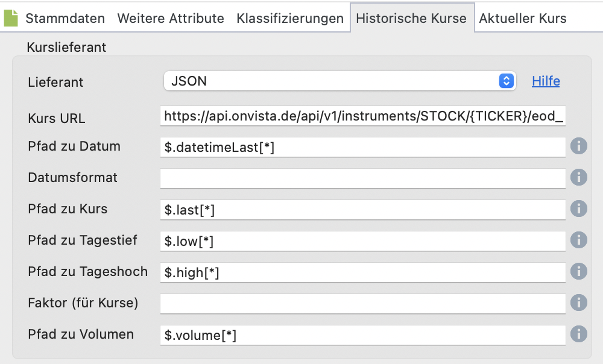The width and height of the screenshot is (603, 364).
Task: Click info icon next to Pfad zu Kurs
Action: click(578, 209)
